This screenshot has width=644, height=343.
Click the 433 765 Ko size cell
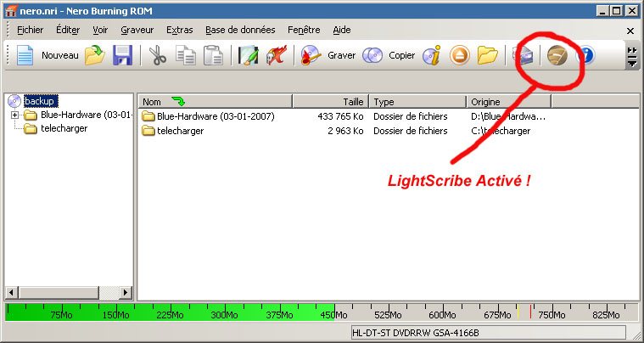tap(340, 116)
